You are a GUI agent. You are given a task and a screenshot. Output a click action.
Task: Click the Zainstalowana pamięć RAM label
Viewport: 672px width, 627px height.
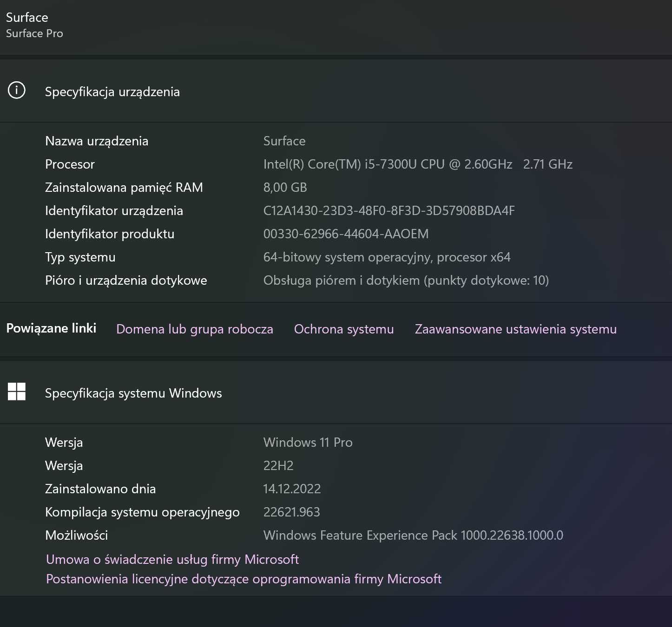pos(124,187)
